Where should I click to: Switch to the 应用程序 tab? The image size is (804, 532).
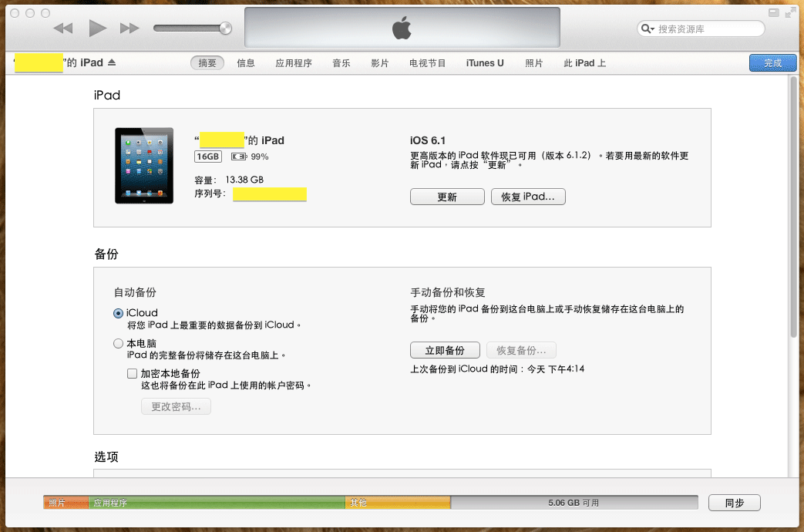pyautogui.click(x=293, y=63)
